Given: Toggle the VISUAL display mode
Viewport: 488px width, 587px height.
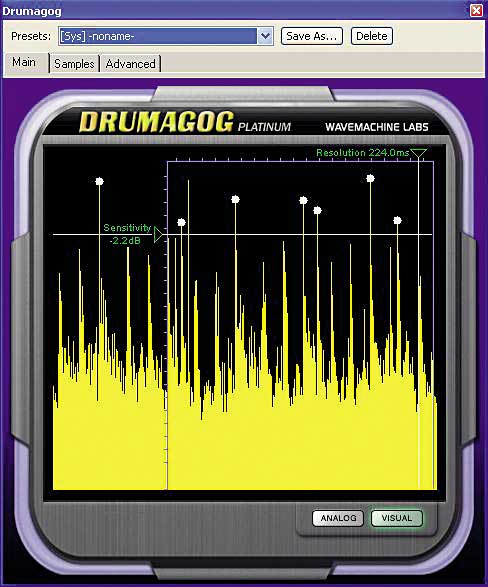Looking at the screenshot, I should point(397,518).
